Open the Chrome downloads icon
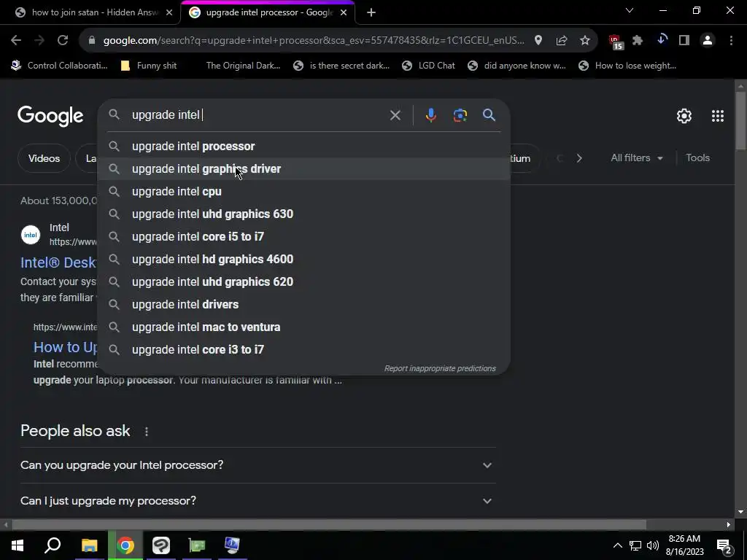Screen dimensions: 747x560 coord(661,40)
